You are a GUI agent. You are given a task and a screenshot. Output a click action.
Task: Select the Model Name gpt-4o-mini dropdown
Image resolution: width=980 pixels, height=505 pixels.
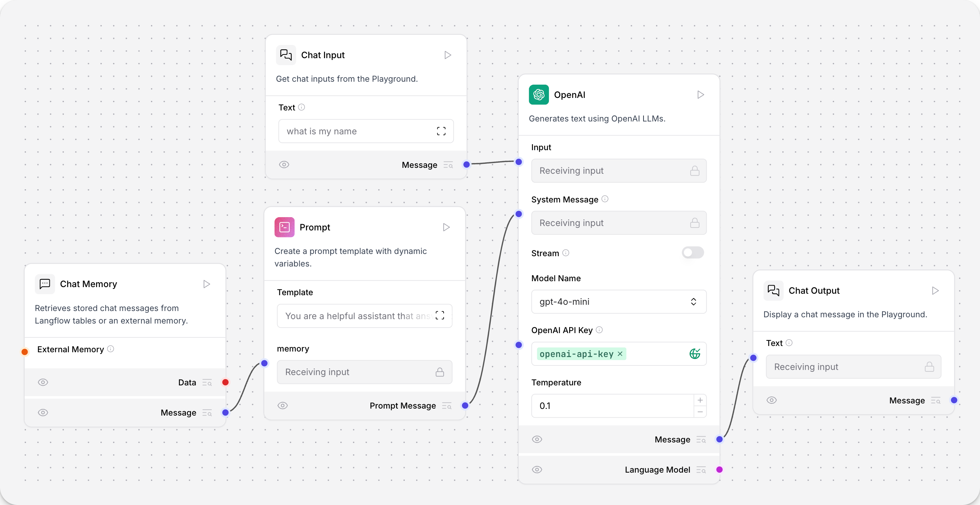[x=617, y=301]
